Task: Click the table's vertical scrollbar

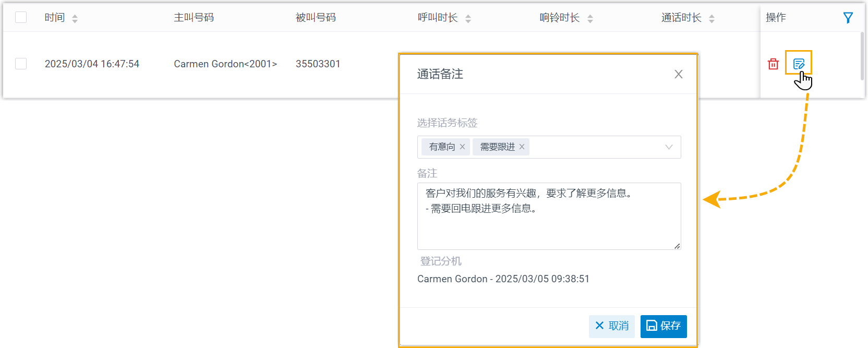Action: tap(862, 56)
